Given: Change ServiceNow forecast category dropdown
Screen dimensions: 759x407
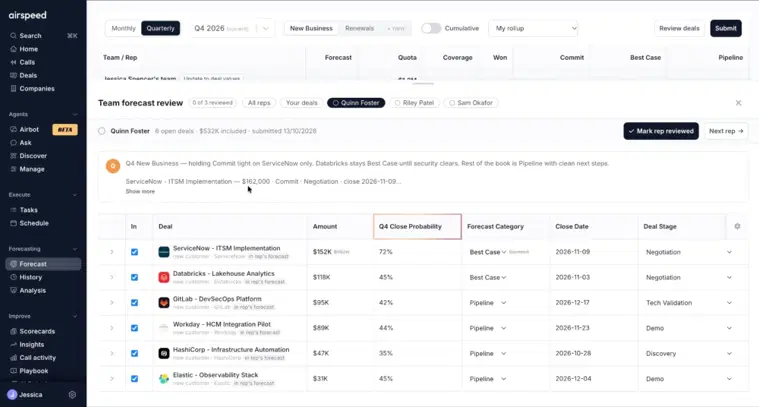Looking at the screenshot, I should (x=487, y=252).
